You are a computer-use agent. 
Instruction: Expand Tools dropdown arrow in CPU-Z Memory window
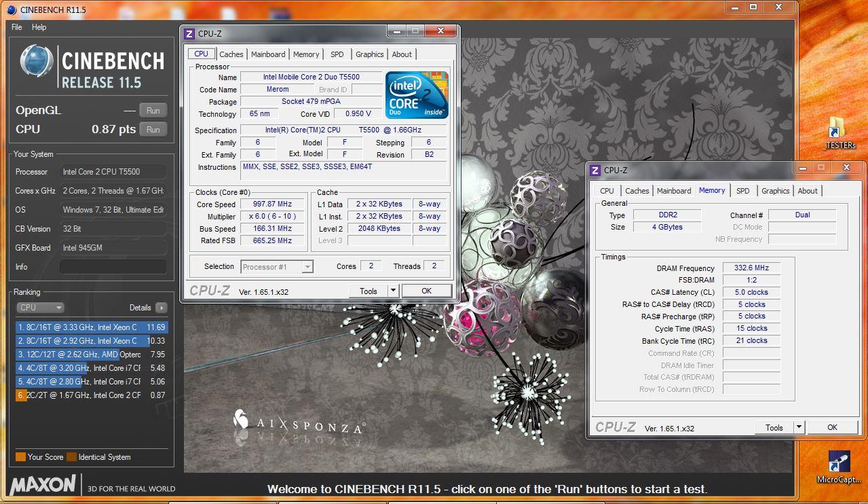click(x=799, y=427)
